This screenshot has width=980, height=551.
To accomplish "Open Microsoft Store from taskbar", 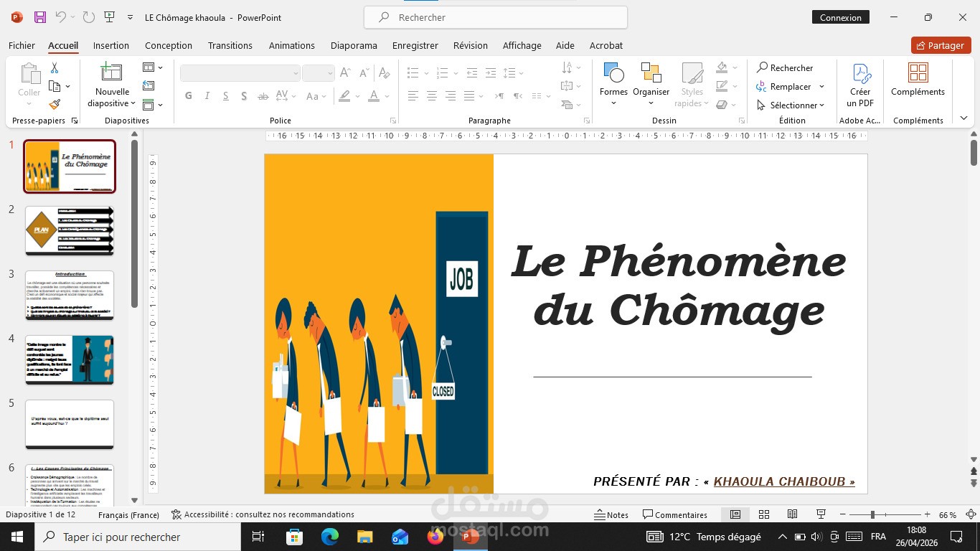I will pyautogui.click(x=294, y=537).
